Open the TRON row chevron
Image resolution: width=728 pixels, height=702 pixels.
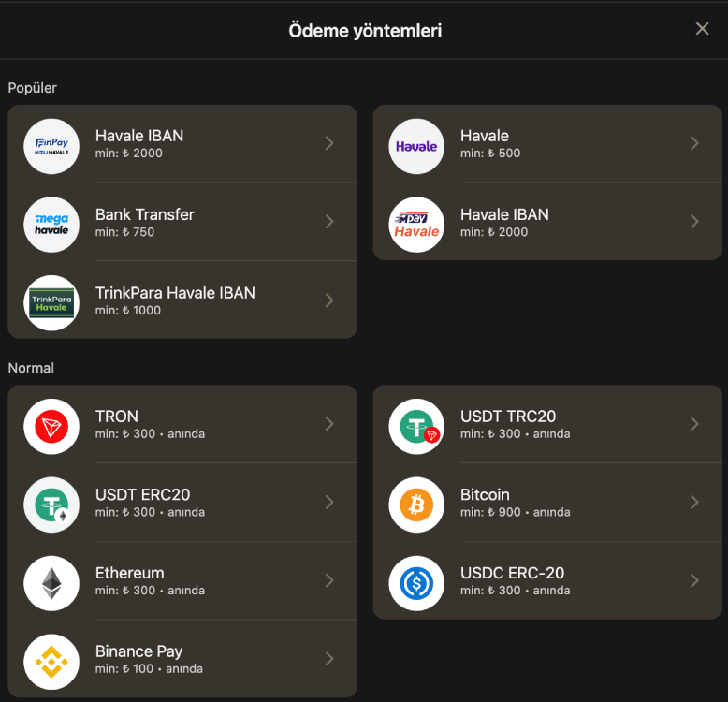pyautogui.click(x=329, y=423)
